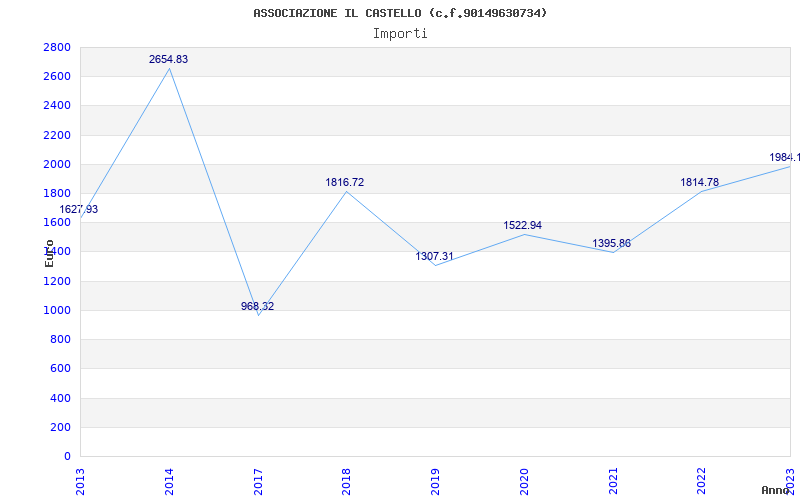Click the 600 y-axis tick label

61,368
